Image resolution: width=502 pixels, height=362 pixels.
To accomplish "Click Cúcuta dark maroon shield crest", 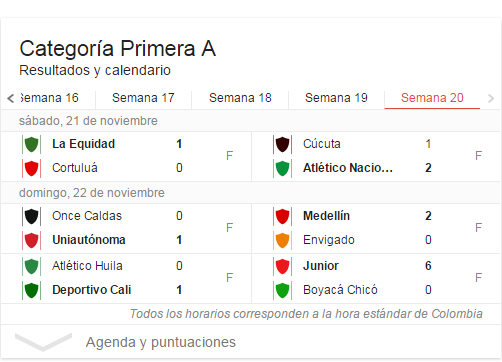I will tap(282, 144).
